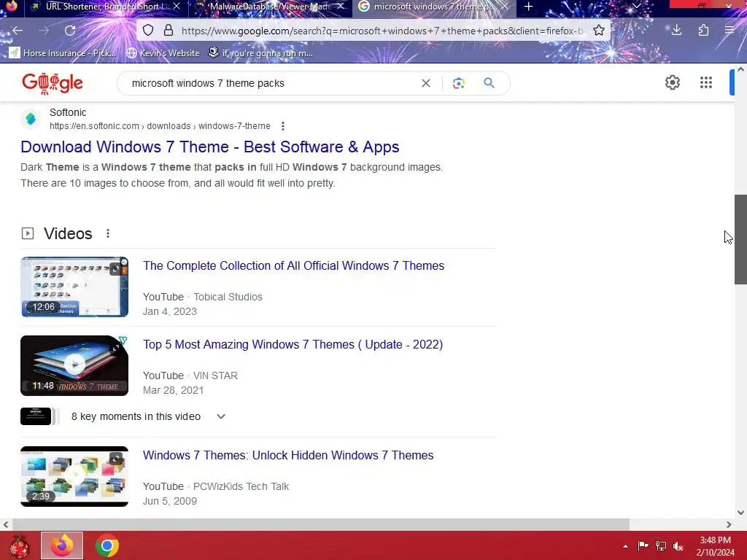Open Top 5 Most Amazing Windows 7 Themes
The image size is (747, 560).
click(293, 344)
